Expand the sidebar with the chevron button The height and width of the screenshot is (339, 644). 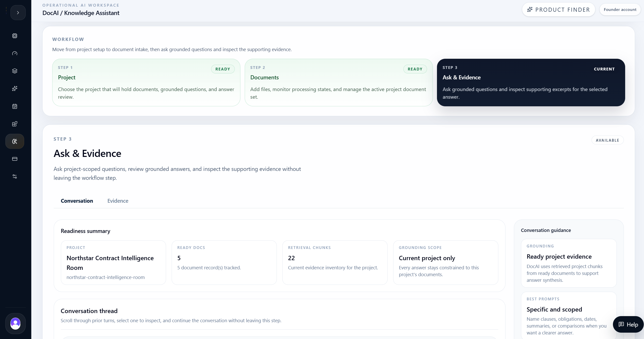pyautogui.click(x=18, y=12)
